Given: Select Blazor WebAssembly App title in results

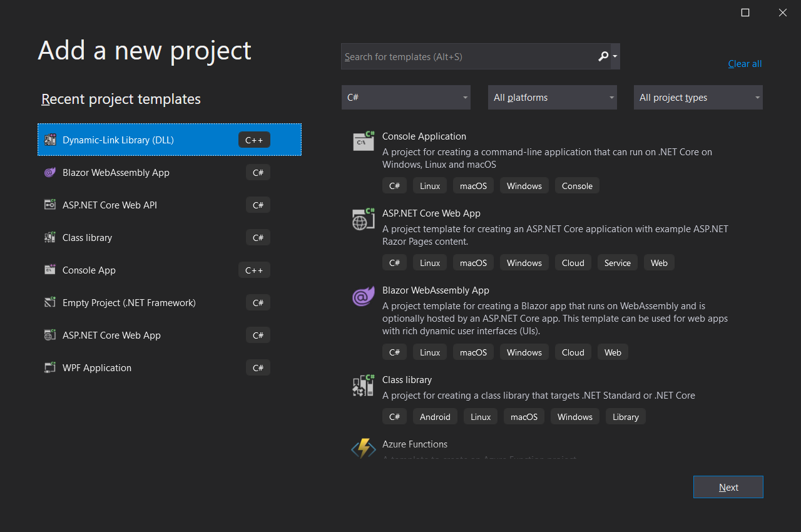Looking at the screenshot, I should 436,290.
